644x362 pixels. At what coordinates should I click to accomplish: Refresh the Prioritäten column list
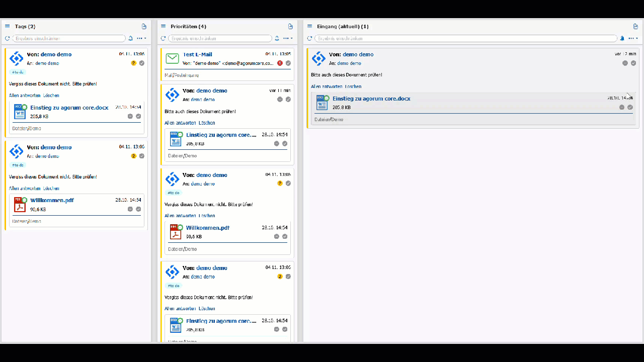coord(163,38)
